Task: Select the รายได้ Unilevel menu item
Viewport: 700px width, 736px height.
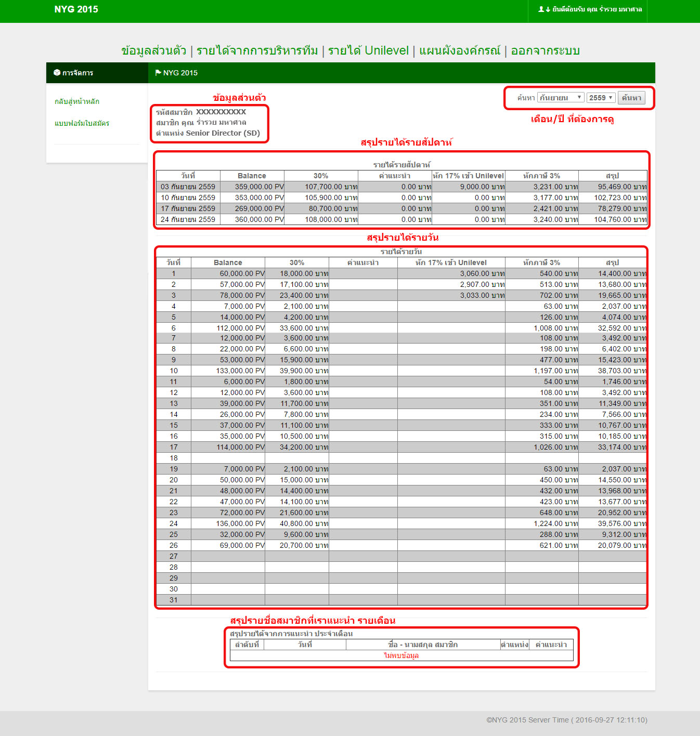Action: coord(368,50)
